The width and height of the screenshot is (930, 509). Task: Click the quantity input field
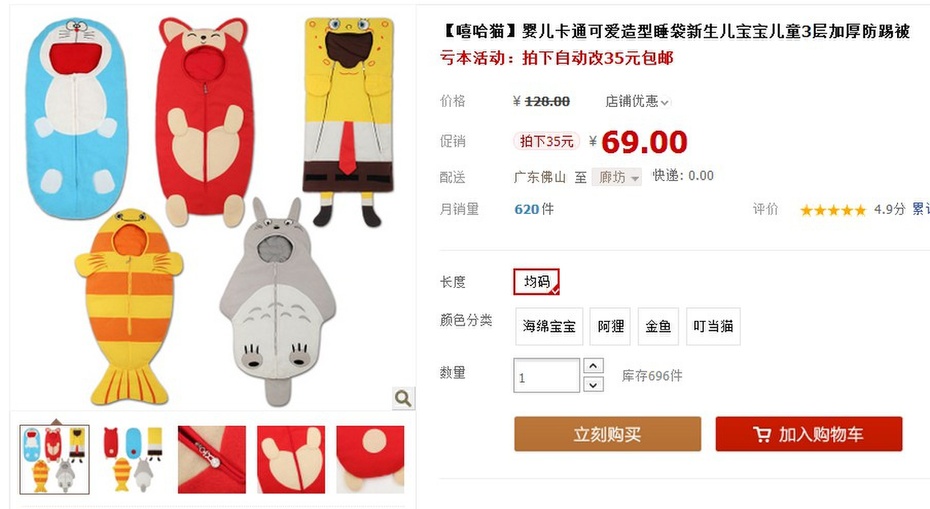(x=546, y=375)
